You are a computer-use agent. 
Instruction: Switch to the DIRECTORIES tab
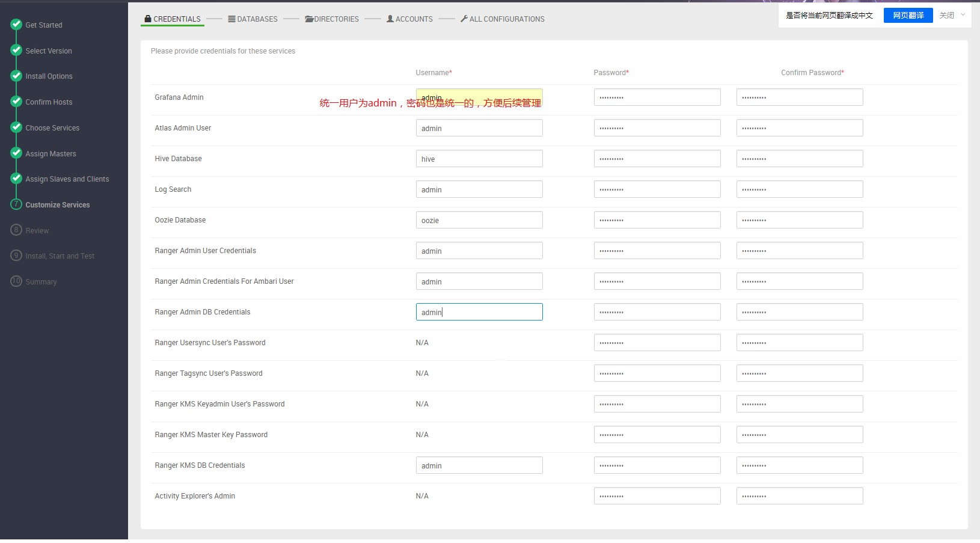tap(332, 19)
